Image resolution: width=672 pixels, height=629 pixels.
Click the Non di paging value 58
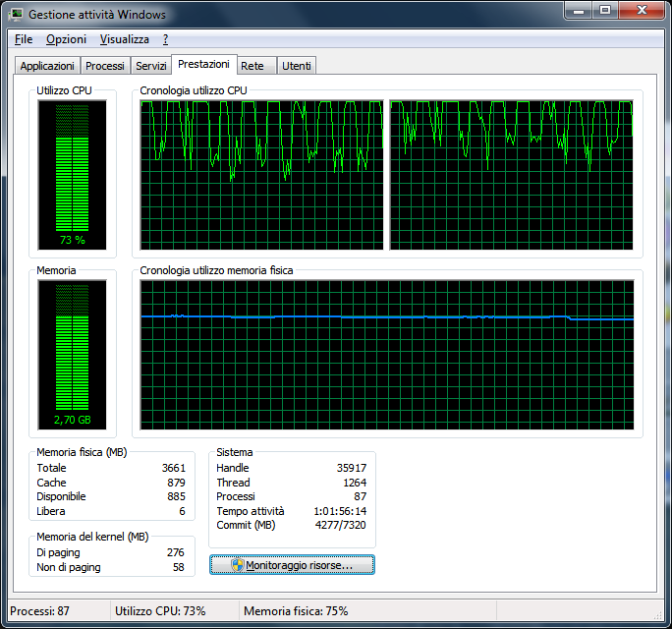click(x=179, y=567)
